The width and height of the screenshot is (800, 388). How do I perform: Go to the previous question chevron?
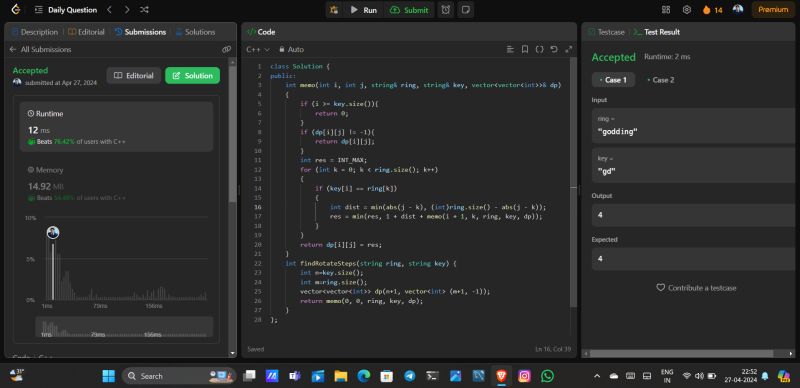[x=109, y=10]
